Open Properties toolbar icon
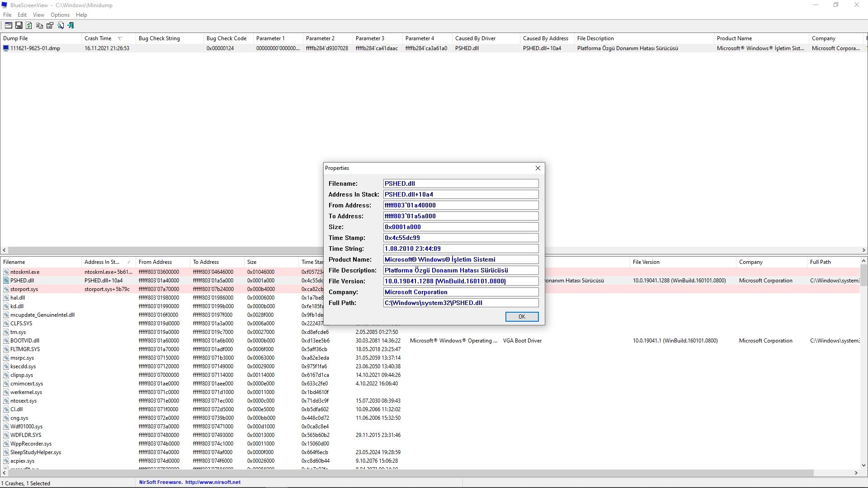868x488 pixels. (50, 26)
